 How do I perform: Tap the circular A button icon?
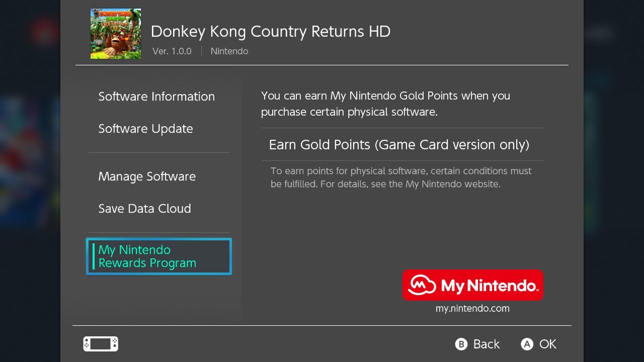(x=527, y=344)
